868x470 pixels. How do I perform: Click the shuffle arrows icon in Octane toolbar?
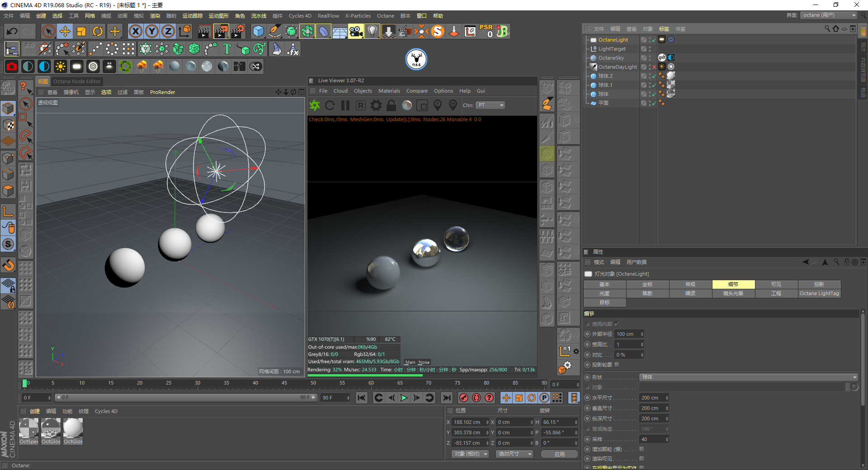pos(256,66)
